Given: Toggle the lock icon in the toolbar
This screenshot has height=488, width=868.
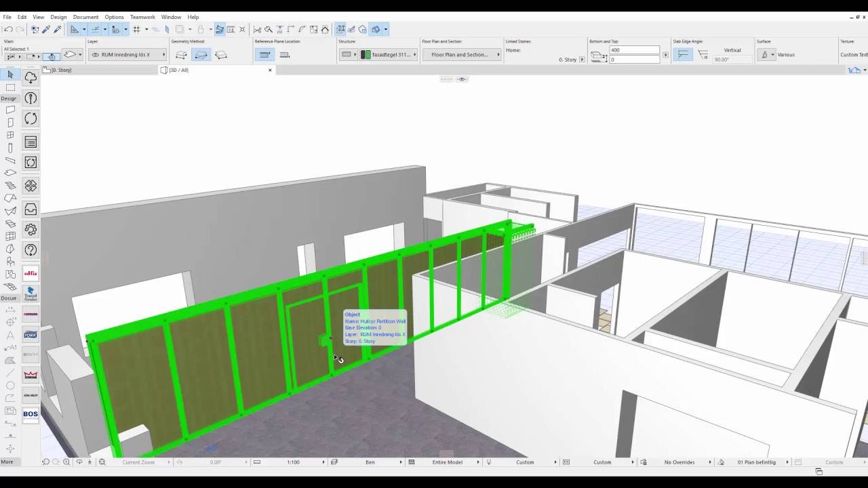Looking at the screenshot, I should 201,29.
